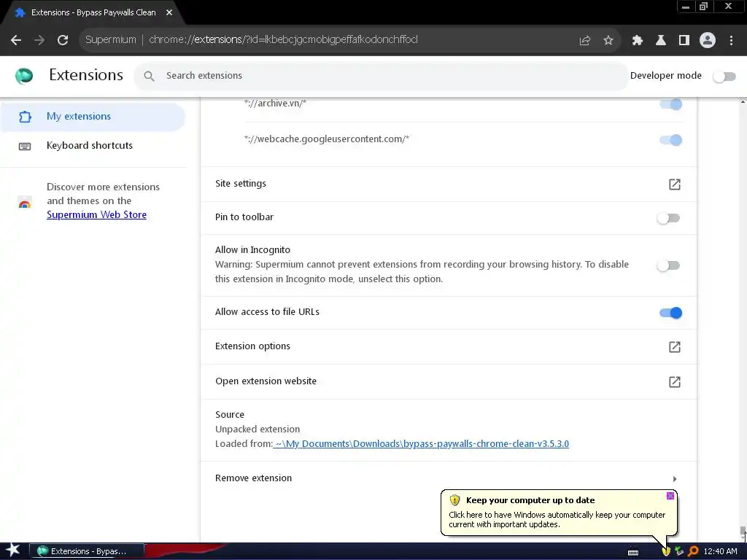Close the Windows update balloon
Image resolution: width=747 pixels, height=560 pixels.
click(670, 496)
